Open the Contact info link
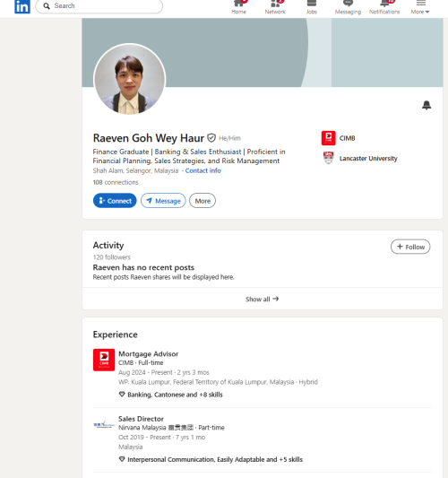 [202, 170]
